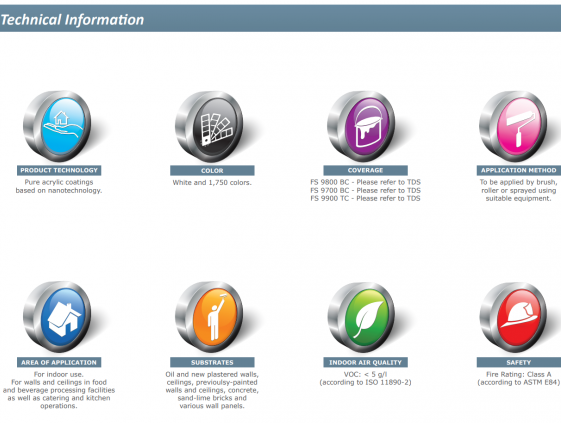Select the INDOOR AIR QUALITY label
Image resolution: width=561 pixels, height=423 pixels.
(365, 362)
